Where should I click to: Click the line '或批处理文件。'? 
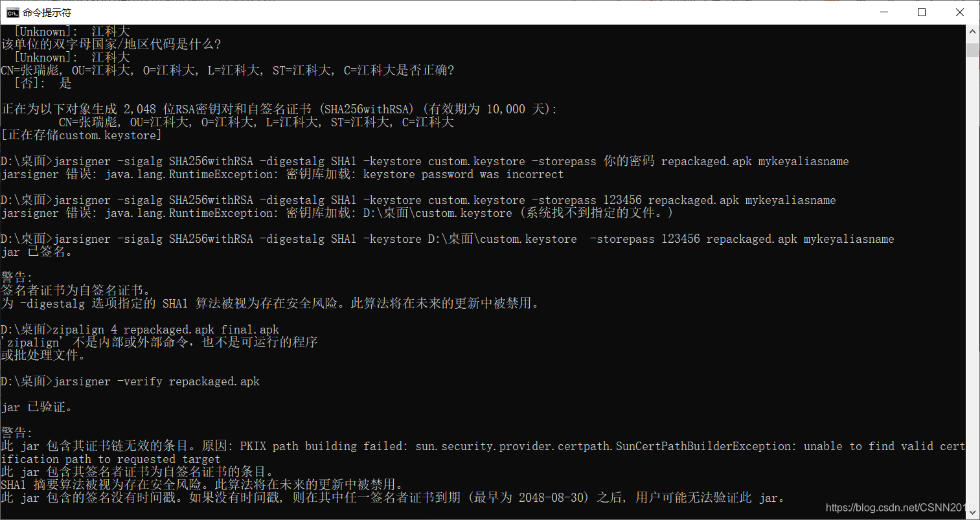[x=43, y=355]
